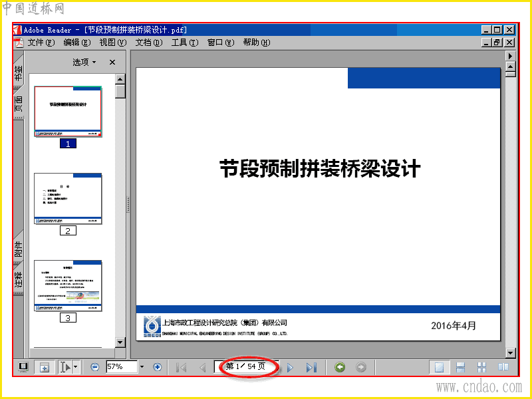Viewport: 532px width, 399px height.
Task: Go to the next page arrow
Action: (x=290, y=368)
